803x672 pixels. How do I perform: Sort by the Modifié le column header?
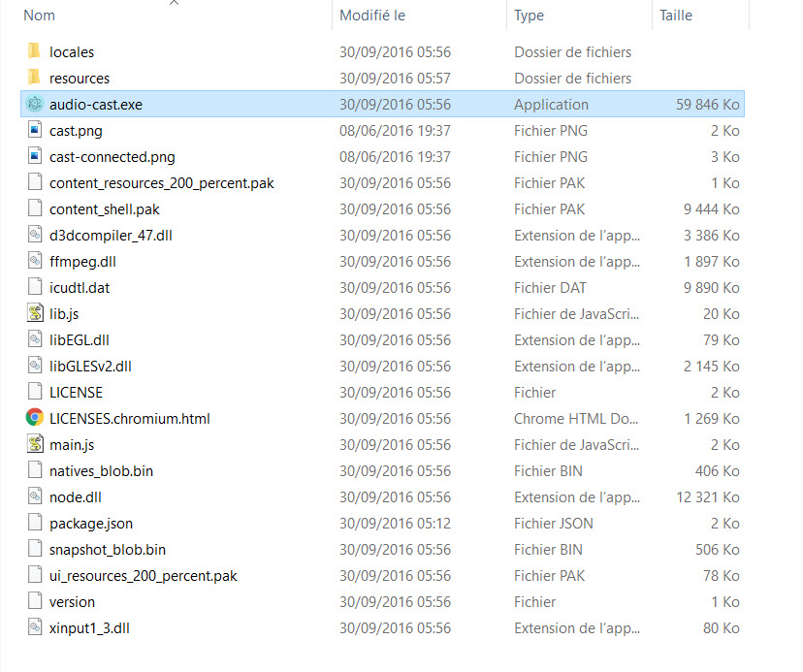pos(372,16)
